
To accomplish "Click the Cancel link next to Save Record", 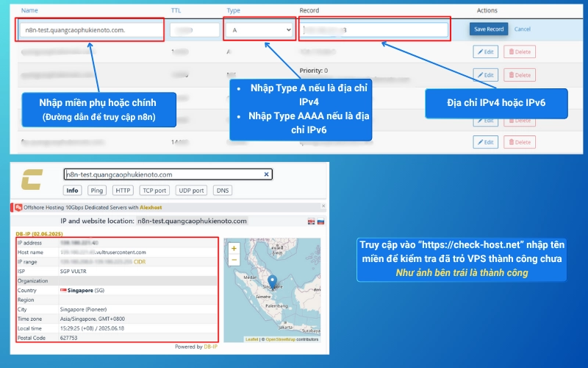I will tap(522, 29).
